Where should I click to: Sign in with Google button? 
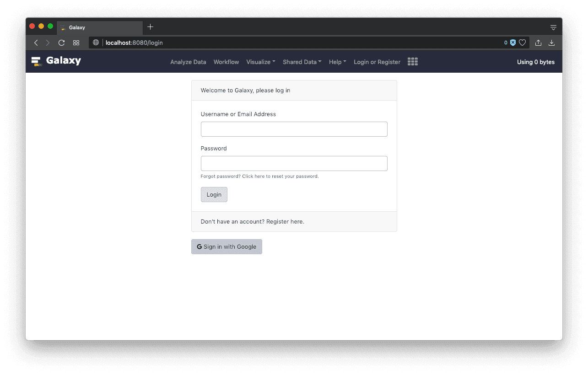227,246
